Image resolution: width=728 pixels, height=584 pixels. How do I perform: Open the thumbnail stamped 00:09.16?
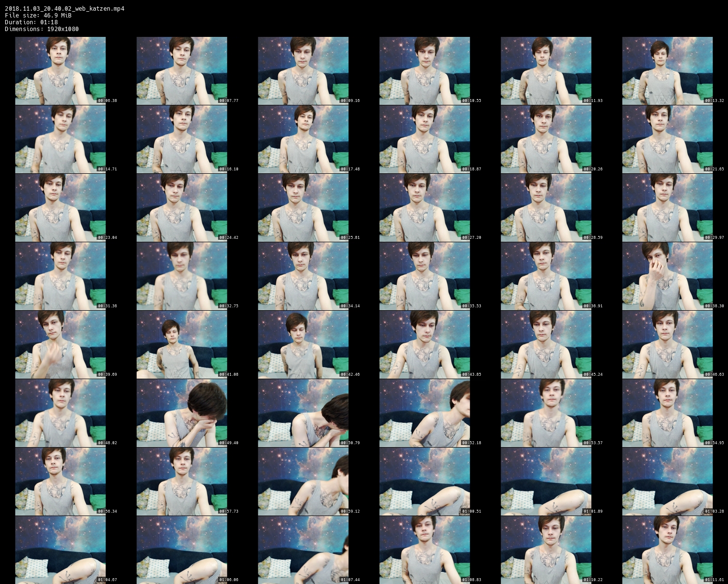click(303, 71)
